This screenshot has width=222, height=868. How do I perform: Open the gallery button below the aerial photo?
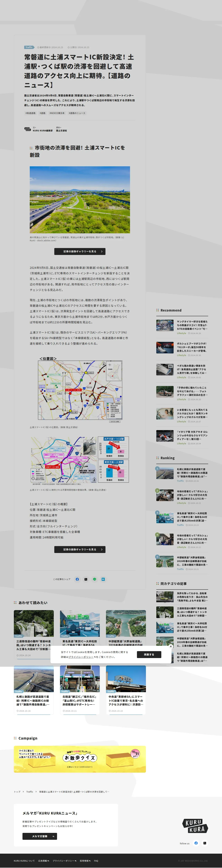click(x=80, y=251)
